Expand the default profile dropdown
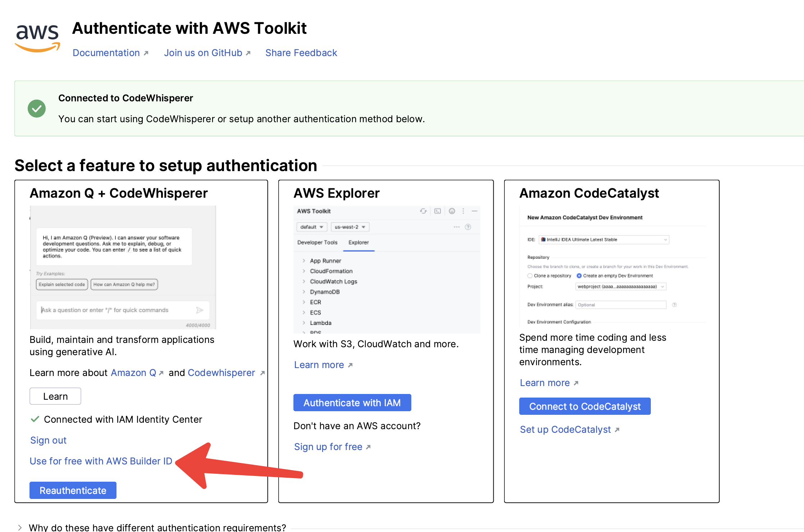Screen dimensions: 804x532 point(312,227)
